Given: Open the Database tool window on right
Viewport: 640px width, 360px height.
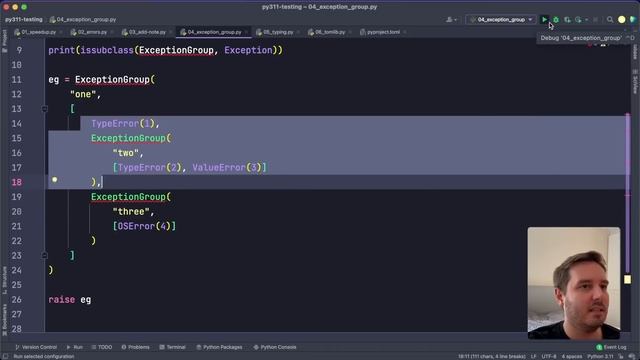Looking at the screenshot, I should tap(635, 51).
